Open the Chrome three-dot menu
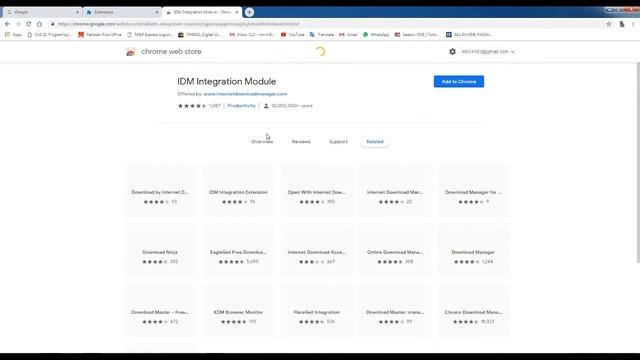The height and width of the screenshot is (360, 640). (633, 24)
